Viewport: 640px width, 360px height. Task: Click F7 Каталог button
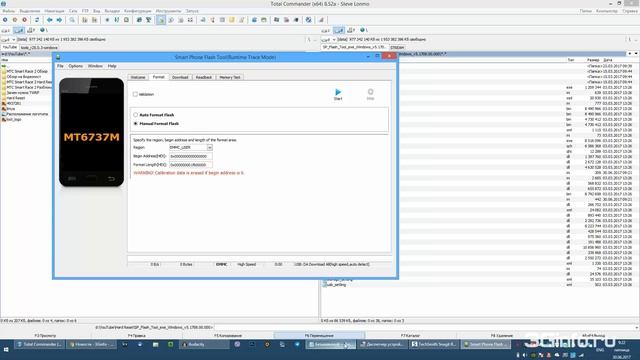pyautogui.click(x=410, y=336)
